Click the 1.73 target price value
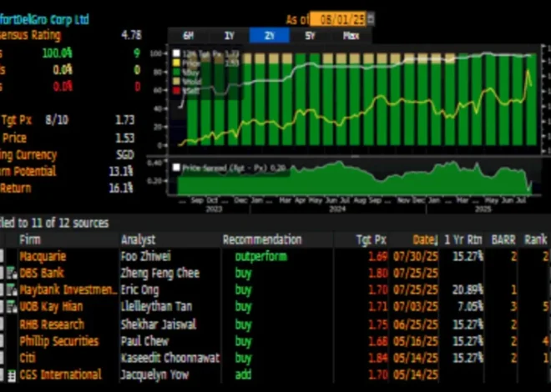551x392 pixels. [x=125, y=120]
